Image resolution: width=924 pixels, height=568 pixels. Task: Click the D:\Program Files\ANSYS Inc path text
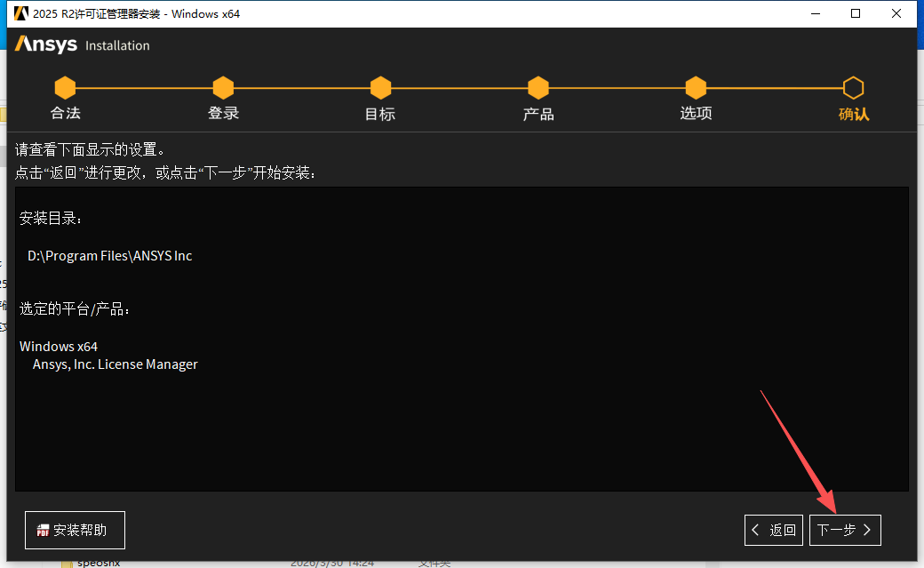(108, 256)
